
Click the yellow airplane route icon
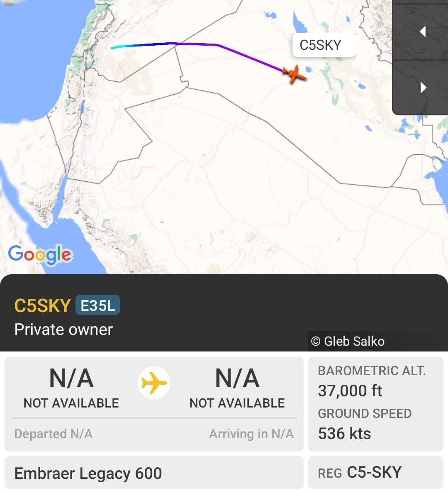[154, 383]
